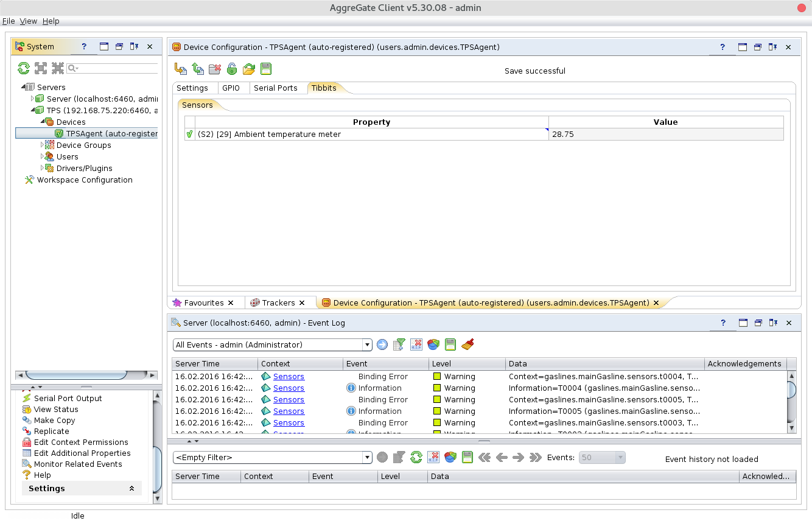Click the filter funnel icon in Event Log
Viewport: 812px width, 521px height.
(x=399, y=344)
